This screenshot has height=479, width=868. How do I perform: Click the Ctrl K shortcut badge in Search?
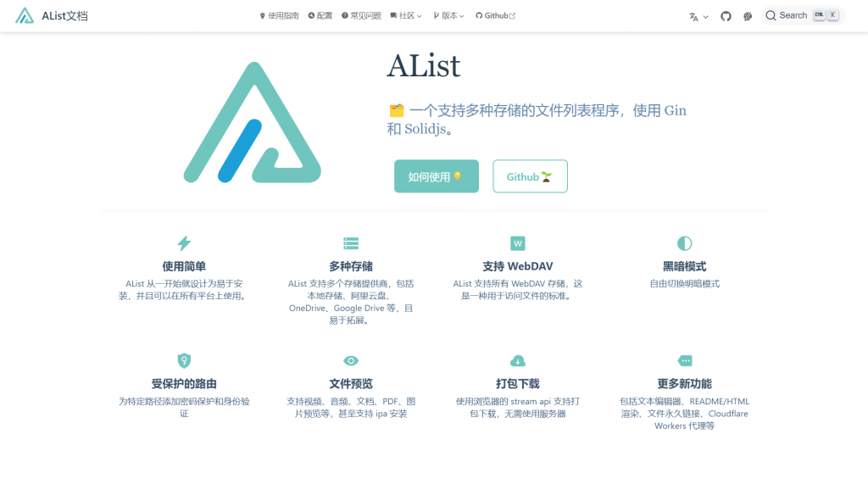pos(826,15)
